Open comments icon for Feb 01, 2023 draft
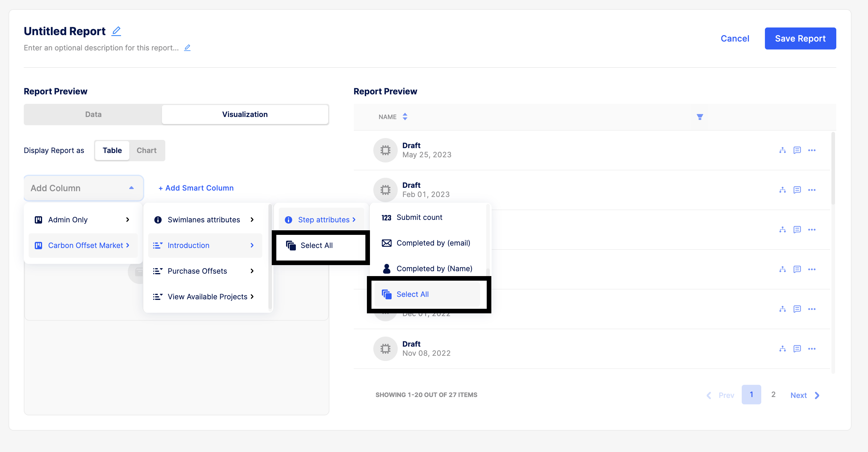 (x=797, y=190)
